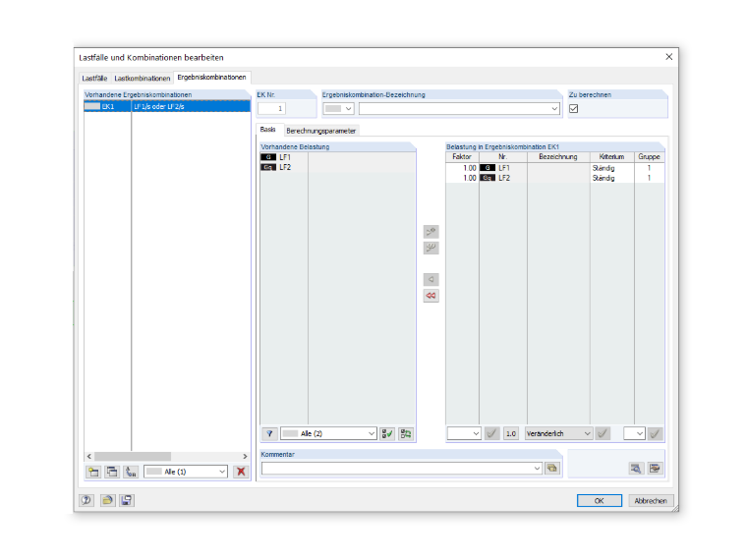This screenshot has height=560, width=747.
Task: Click the Bezeichnung column header in EK1 table
Action: pyautogui.click(x=558, y=156)
